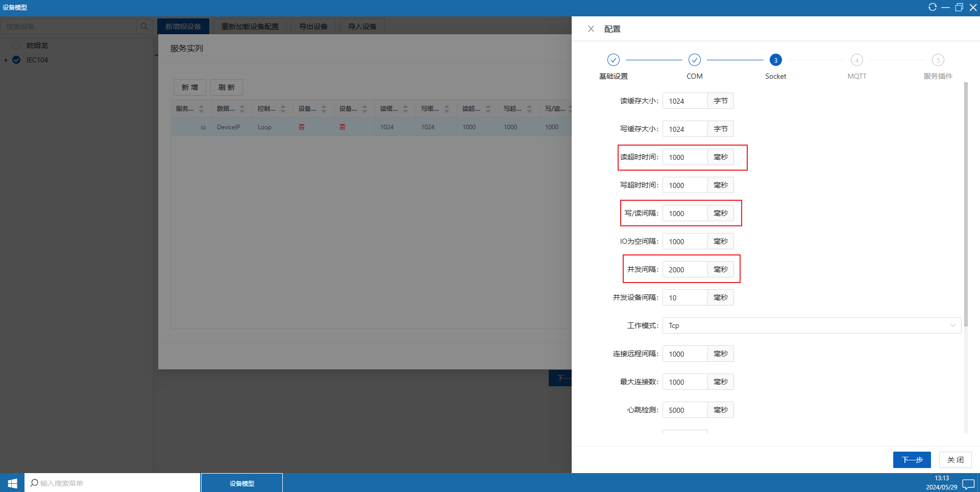Edit the IO为空间隔 value field
Viewport: 980px width, 492px height.
pos(685,242)
